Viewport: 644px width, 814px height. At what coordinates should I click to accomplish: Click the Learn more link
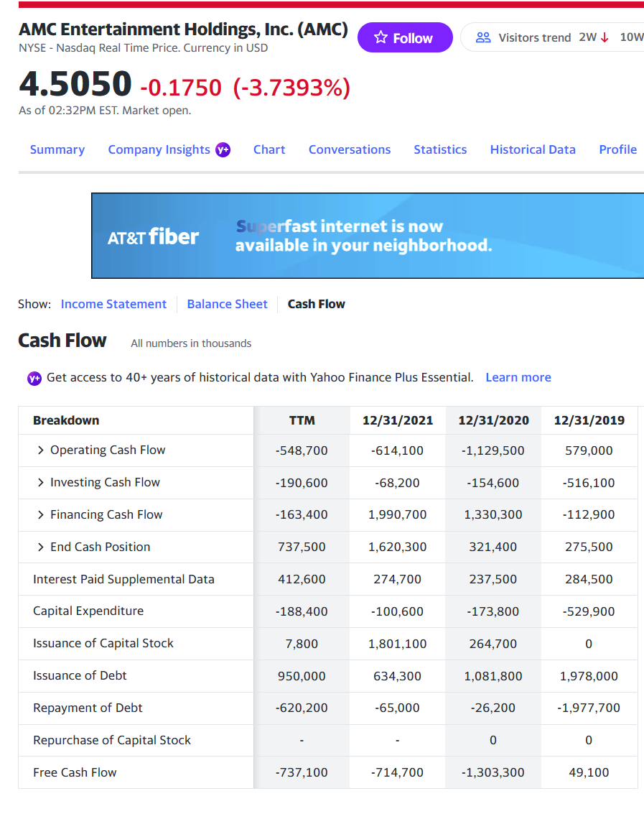(518, 377)
